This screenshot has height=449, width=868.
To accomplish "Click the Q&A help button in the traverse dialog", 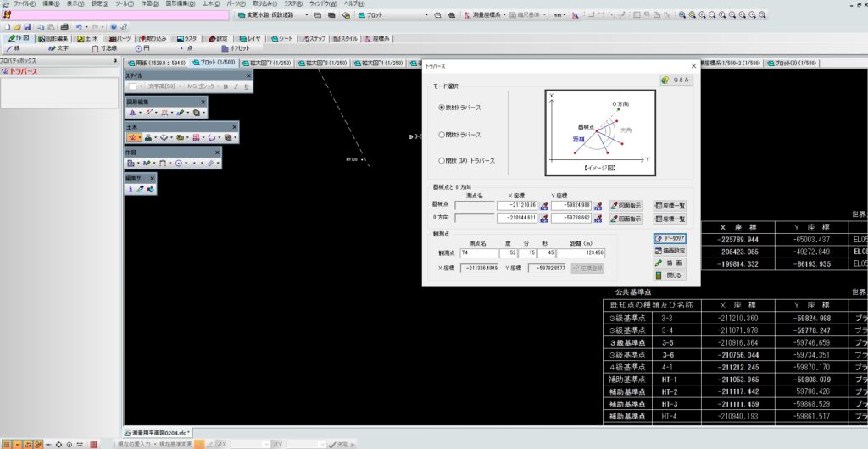I will 676,80.
